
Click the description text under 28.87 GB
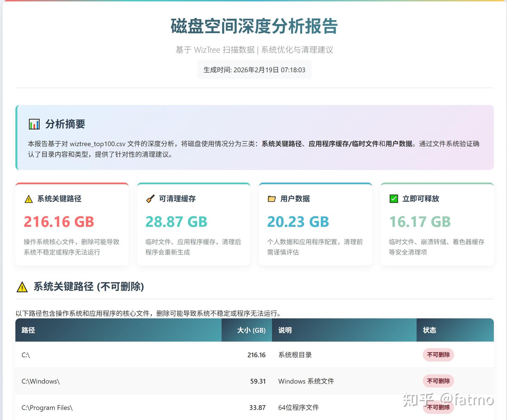[193, 247]
